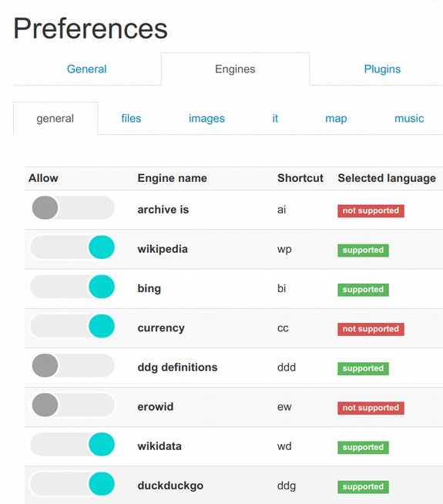Click the Engine name column header
Image resolution: width=443 pixels, height=504 pixels.
pos(172,178)
